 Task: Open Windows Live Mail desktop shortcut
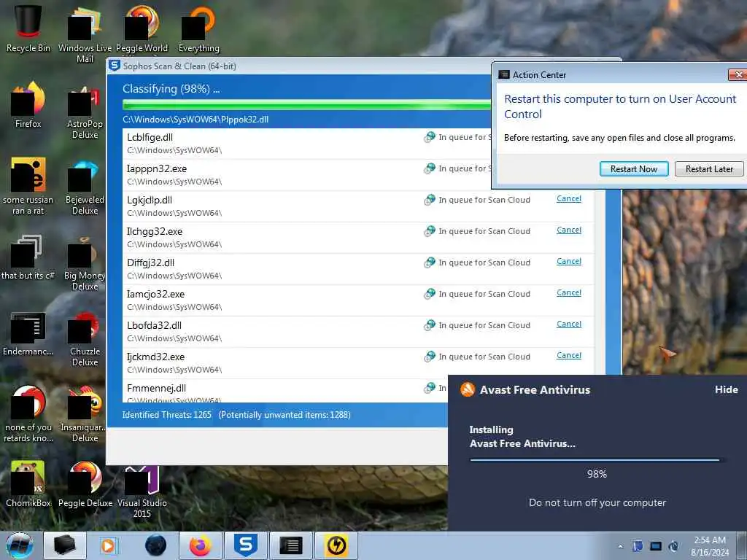point(85,34)
